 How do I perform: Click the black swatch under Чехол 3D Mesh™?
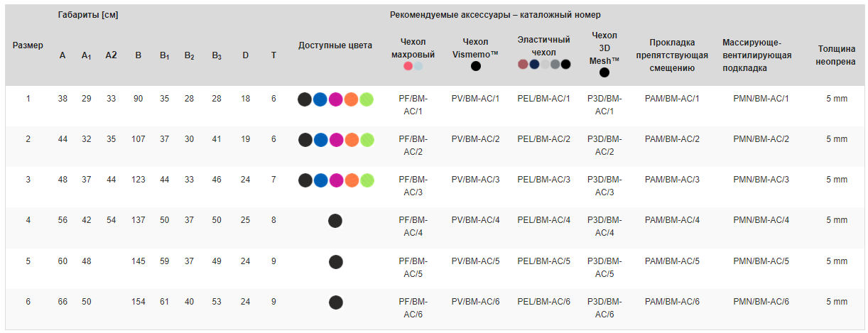tap(604, 72)
